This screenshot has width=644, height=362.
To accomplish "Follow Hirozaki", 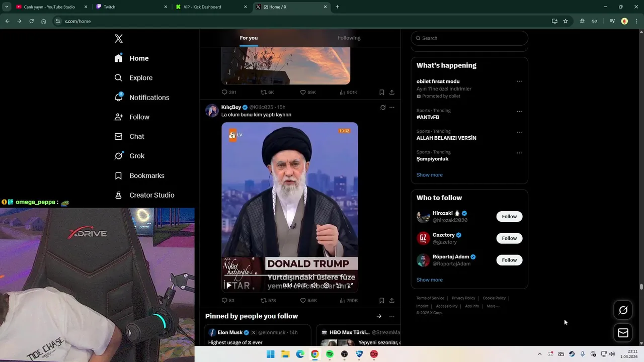I will point(509,217).
